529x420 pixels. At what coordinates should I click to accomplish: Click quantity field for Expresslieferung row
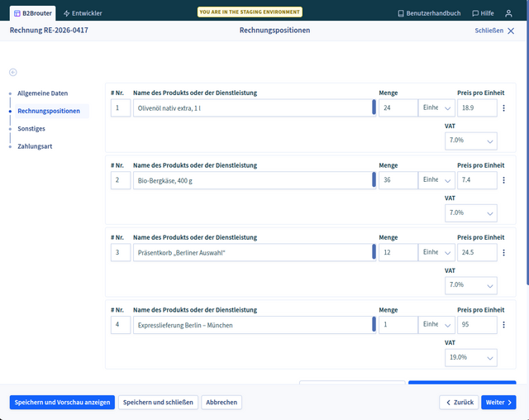click(x=398, y=325)
